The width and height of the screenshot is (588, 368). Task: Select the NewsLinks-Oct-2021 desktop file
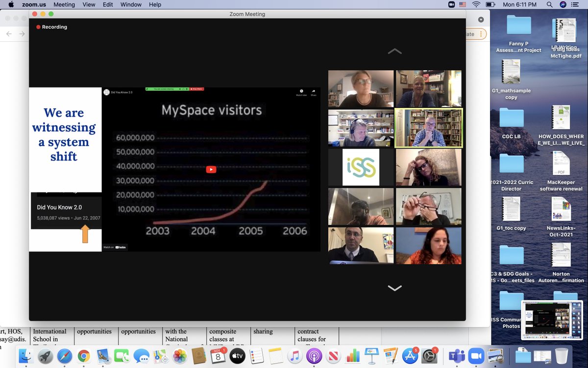pyautogui.click(x=561, y=216)
